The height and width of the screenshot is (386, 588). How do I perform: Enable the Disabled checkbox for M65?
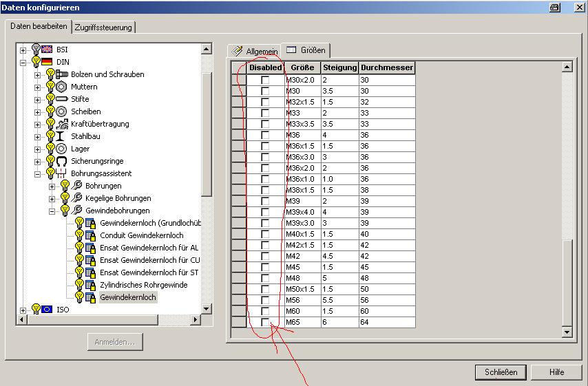(265, 322)
